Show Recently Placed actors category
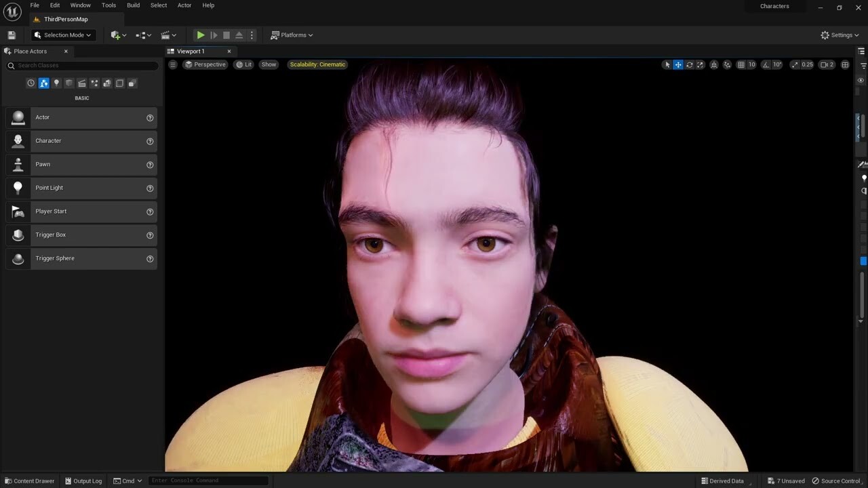This screenshot has height=488, width=868. (31, 83)
